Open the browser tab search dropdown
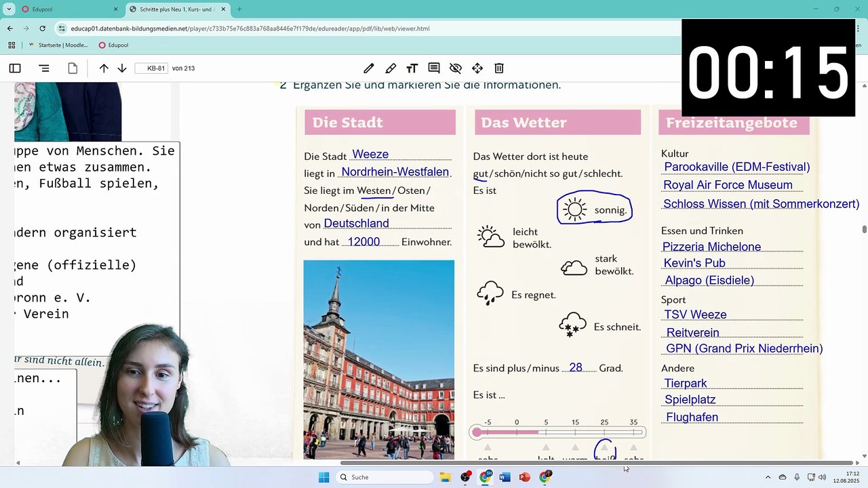The image size is (868, 488). pos(9,9)
